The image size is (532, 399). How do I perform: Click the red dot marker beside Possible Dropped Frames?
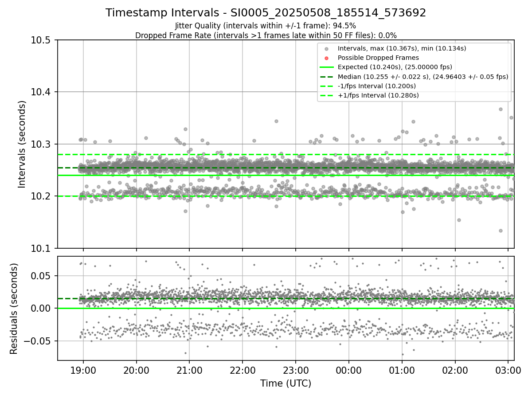(x=327, y=58)
